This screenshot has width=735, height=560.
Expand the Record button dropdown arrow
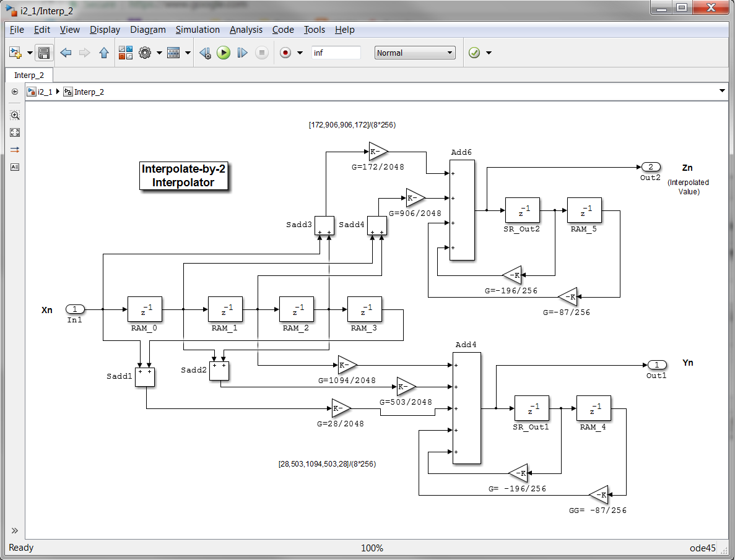[300, 53]
